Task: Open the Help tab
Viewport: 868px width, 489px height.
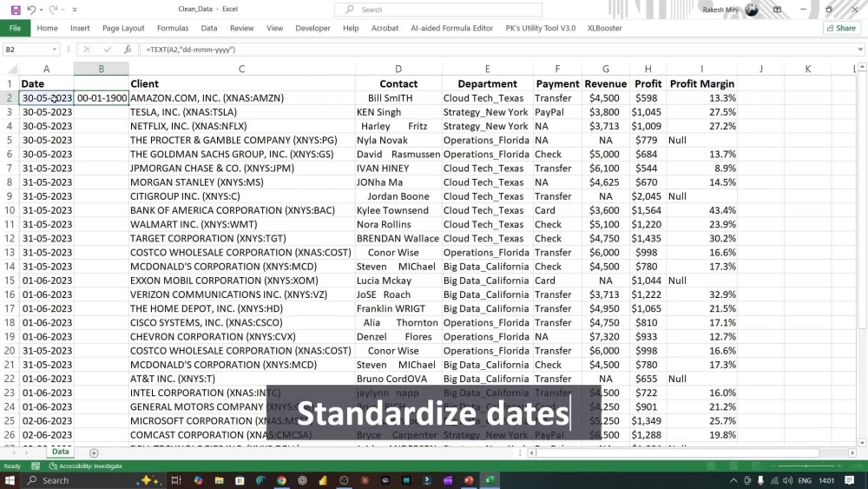Action: [x=351, y=28]
